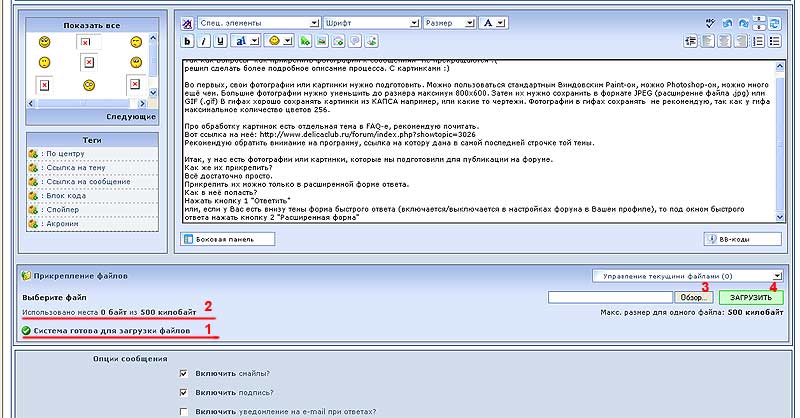The width and height of the screenshot is (800, 418).
Task: Toggle italic text formatting
Action: pyautogui.click(x=203, y=41)
